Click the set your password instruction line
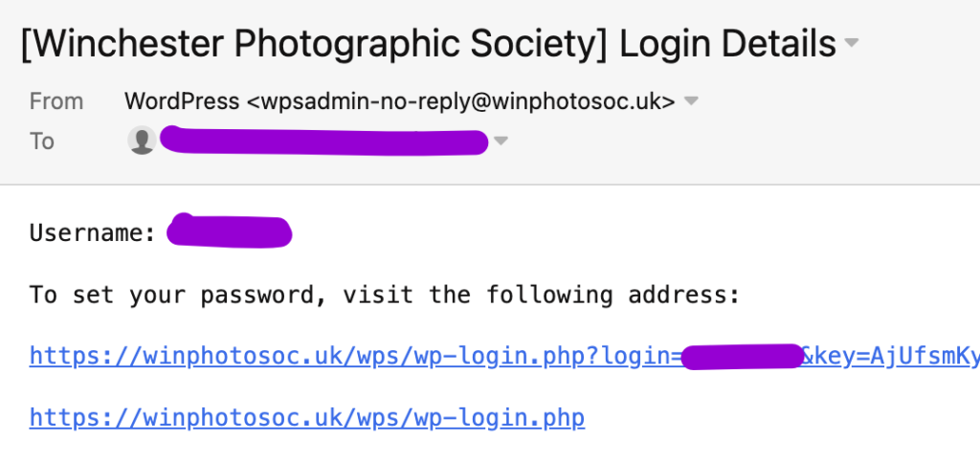980x462 pixels. (x=385, y=295)
